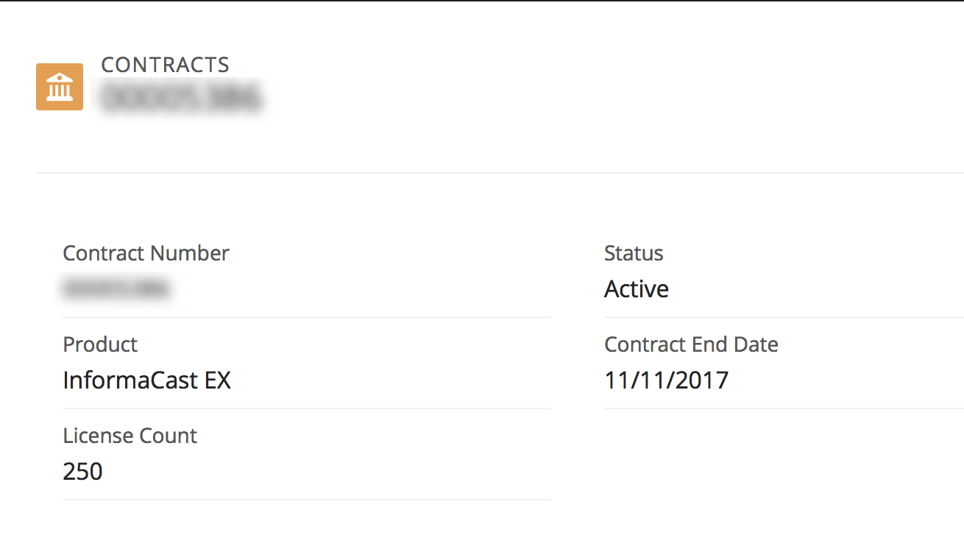Click the separator under License Count
Viewport: 964px width, 560px height.
[x=306, y=500]
